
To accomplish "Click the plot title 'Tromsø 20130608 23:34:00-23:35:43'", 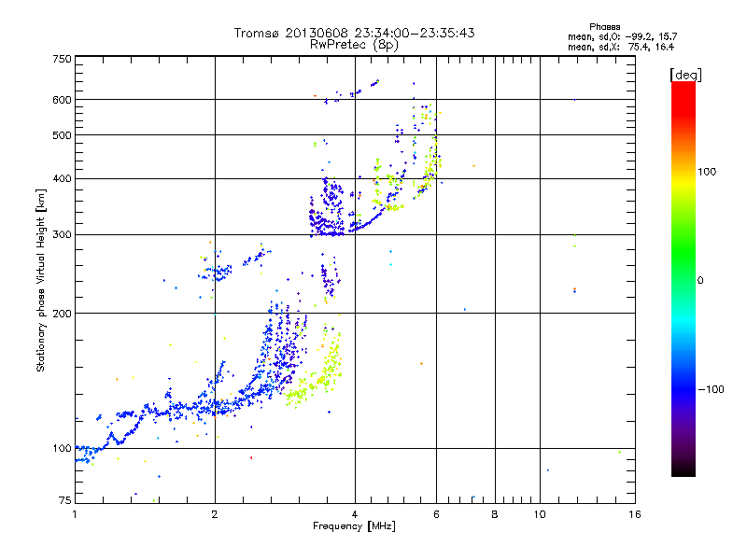I will (x=354, y=33).
